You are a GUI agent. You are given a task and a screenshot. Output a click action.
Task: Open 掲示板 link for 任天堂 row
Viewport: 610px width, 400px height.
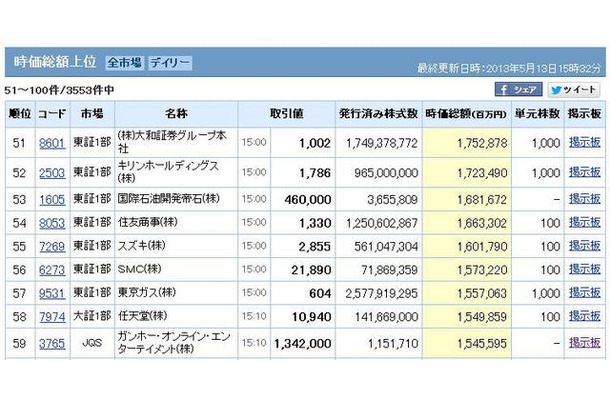coord(585,316)
